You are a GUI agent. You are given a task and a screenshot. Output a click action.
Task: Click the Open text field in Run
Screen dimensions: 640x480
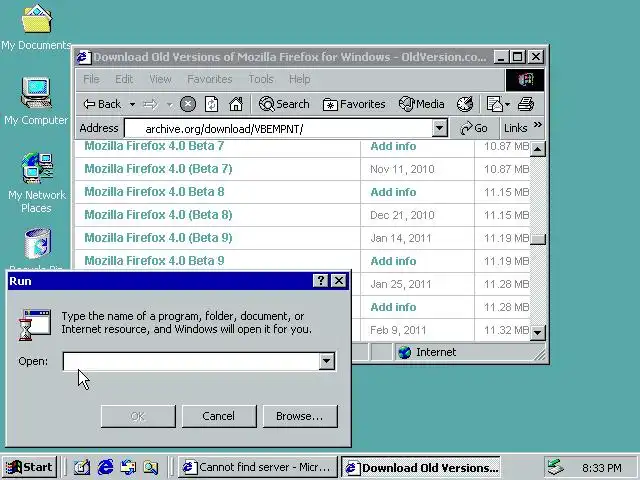click(x=191, y=361)
